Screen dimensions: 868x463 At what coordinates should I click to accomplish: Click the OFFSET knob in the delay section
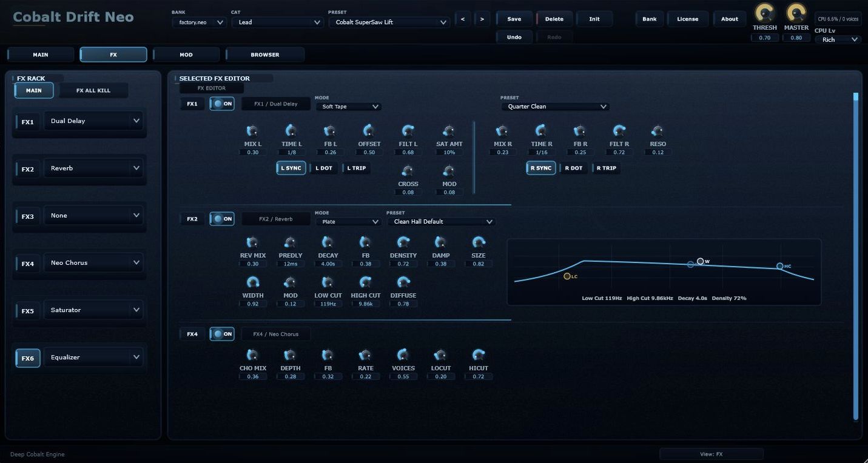click(369, 131)
